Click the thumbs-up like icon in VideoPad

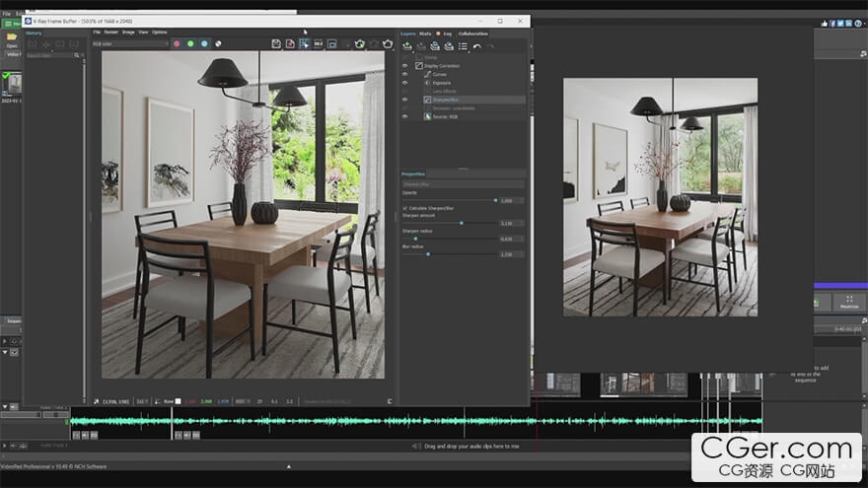coord(825,24)
